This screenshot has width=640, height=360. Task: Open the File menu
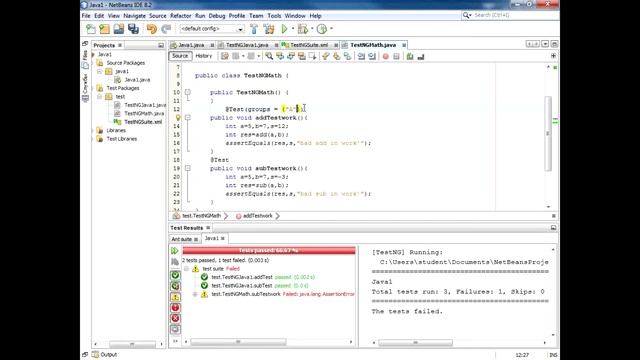pyautogui.click(x=86, y=16)
